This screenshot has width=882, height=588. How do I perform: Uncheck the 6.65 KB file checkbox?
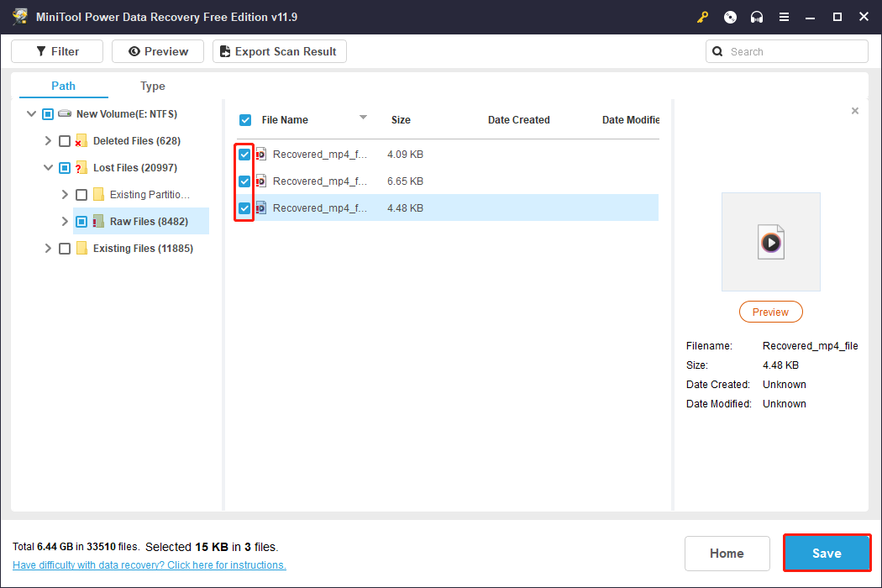click(244, 181)
